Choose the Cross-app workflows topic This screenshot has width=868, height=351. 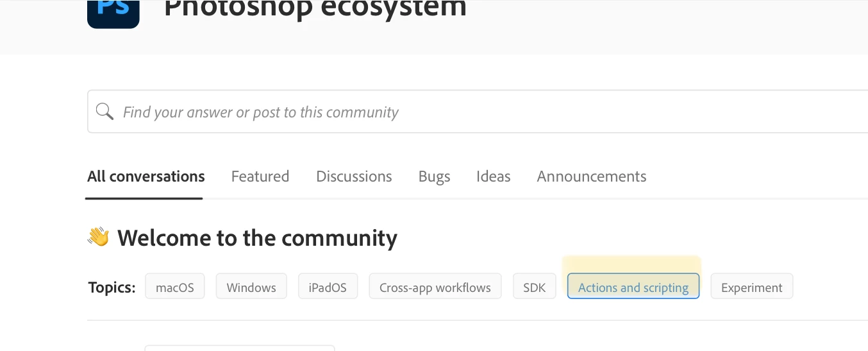(x=435, y=287)
